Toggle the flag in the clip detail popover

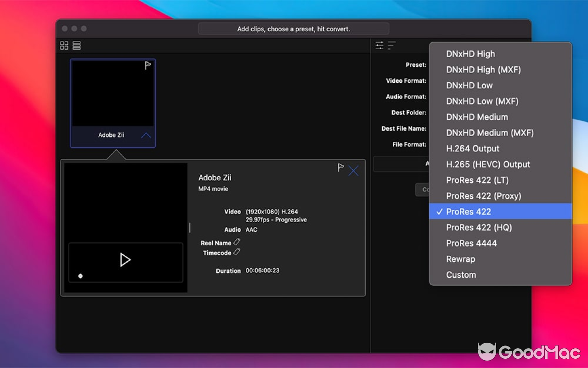coord(340,168)
